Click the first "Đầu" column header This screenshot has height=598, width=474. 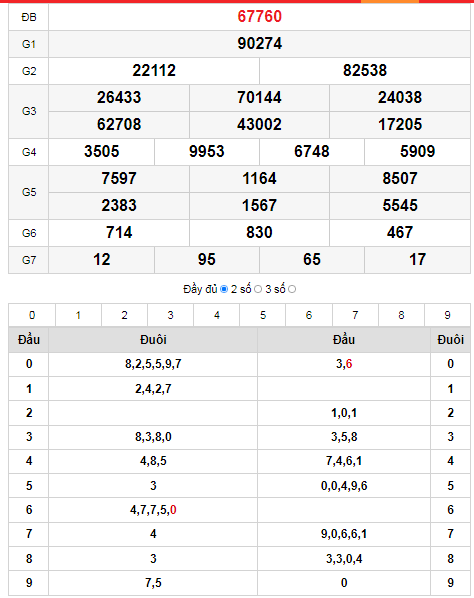point(29,339)
